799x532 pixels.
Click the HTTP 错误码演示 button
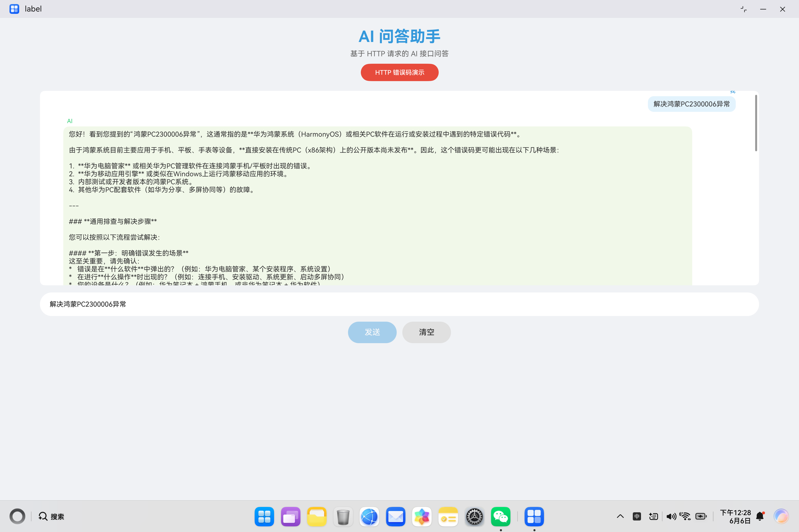[x=399, y=72]
